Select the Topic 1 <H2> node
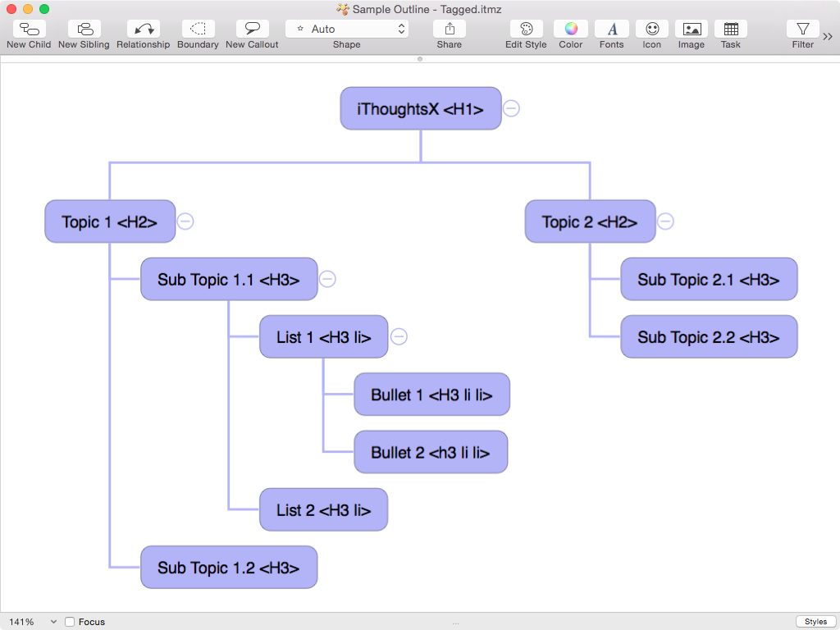Viewport: 840px width, 630px height. [110, 221]
